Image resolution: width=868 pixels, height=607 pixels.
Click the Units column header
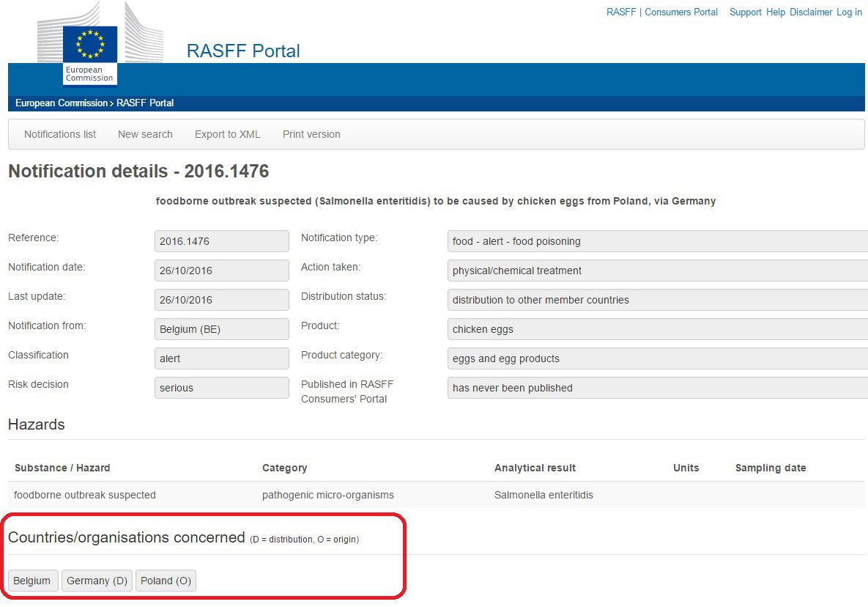(686, 468)
